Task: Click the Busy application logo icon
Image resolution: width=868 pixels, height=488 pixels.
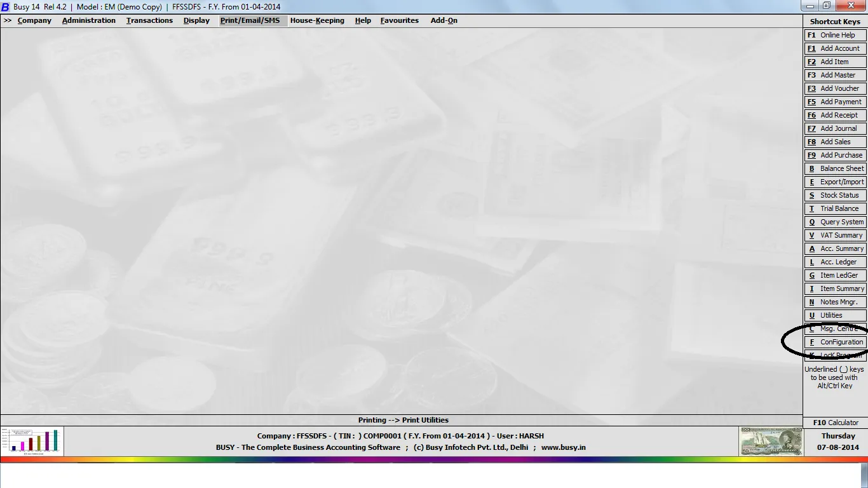Action: (5, 6)
